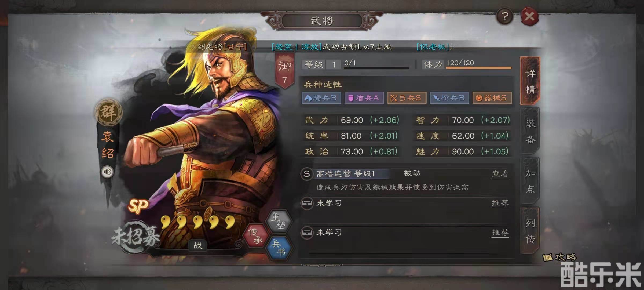Select the 弓兵S troop aptitude badge
Screen dimensions: 644x290
407,98
